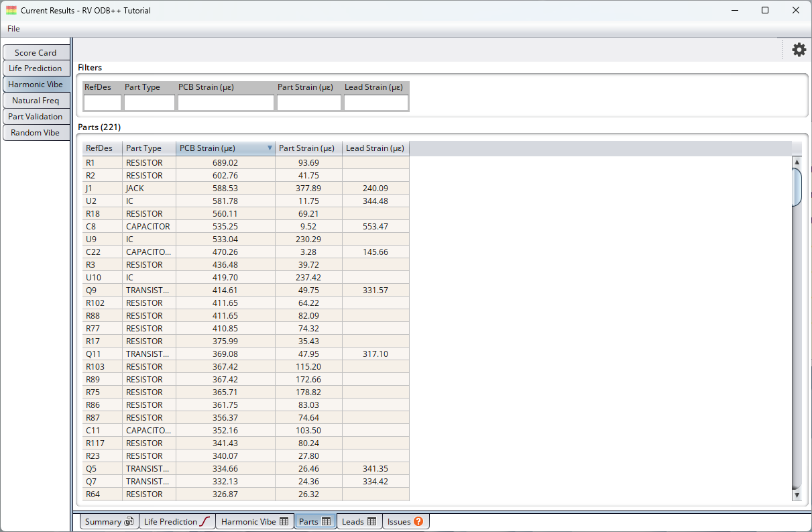Click the app icon in title bar
The height and width of the screenshot is (532, 812).
(x=11, y=11)
